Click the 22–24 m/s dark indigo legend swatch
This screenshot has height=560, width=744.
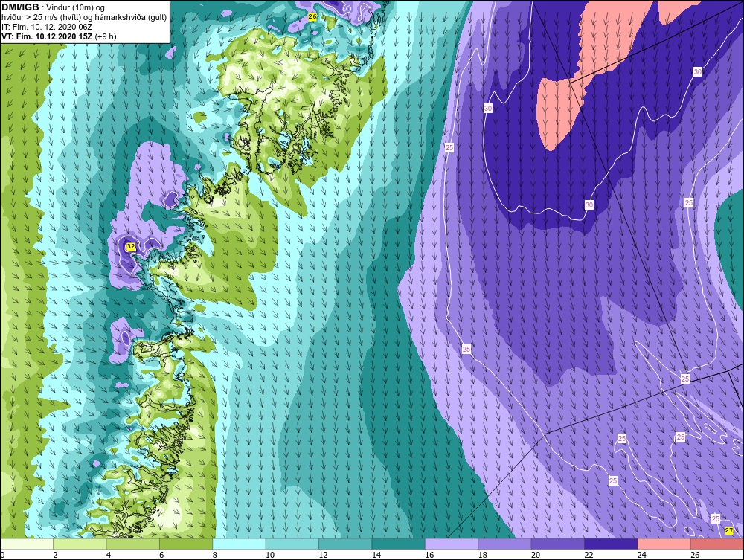coord(611,544)
